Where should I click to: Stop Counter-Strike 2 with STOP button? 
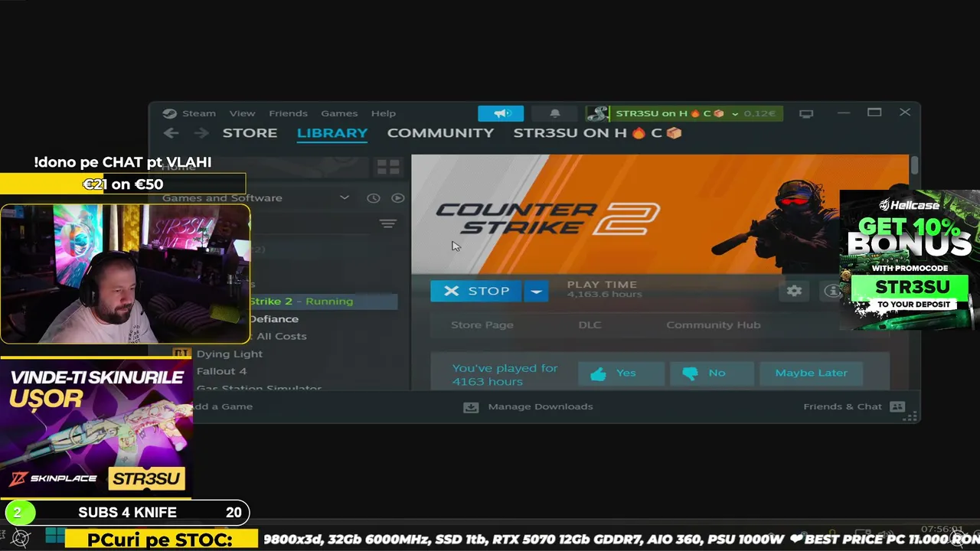pos(476,291)
